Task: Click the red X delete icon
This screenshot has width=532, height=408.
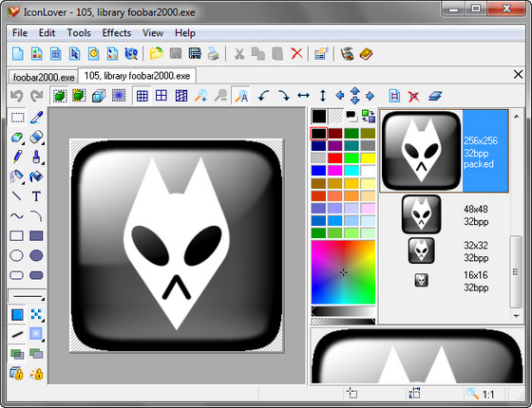Action: (296, 53)
